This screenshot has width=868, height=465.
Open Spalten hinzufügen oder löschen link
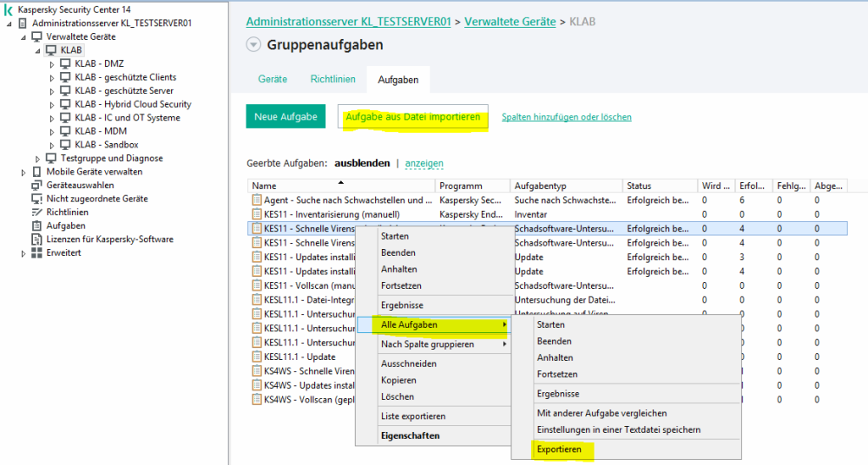click(566, 117)
